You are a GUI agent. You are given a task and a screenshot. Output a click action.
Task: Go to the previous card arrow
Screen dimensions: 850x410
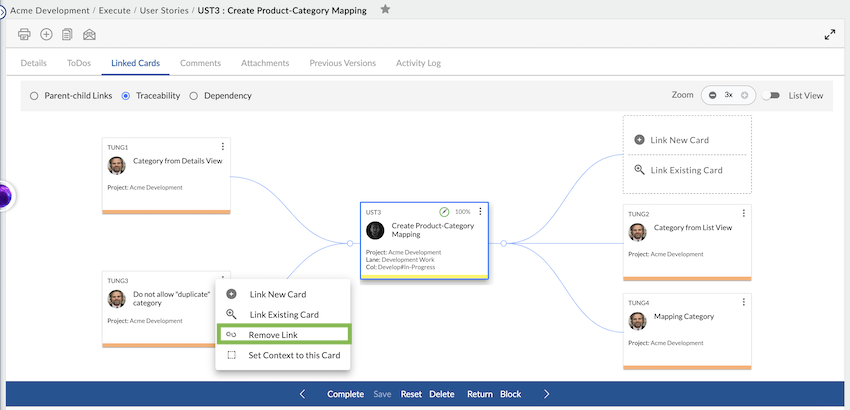click(x=303, y=394)
